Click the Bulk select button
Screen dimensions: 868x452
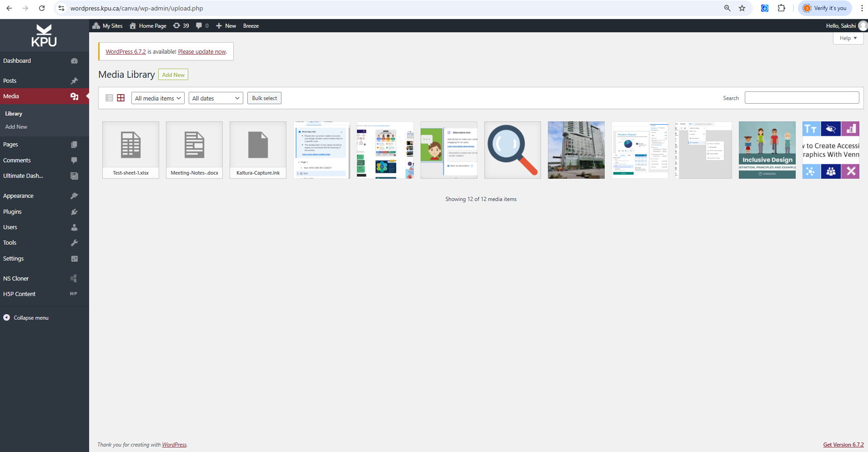[x=264, y=98]
